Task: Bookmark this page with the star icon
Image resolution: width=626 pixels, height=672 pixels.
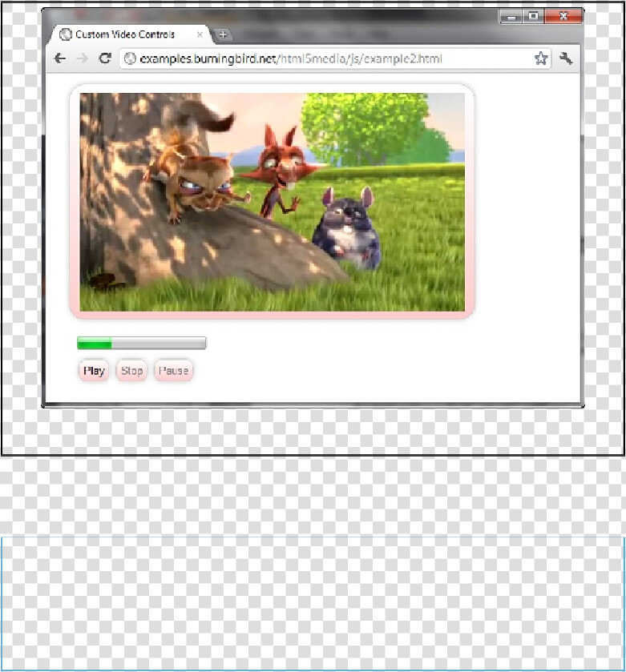Action: click(x=541, y=58)
